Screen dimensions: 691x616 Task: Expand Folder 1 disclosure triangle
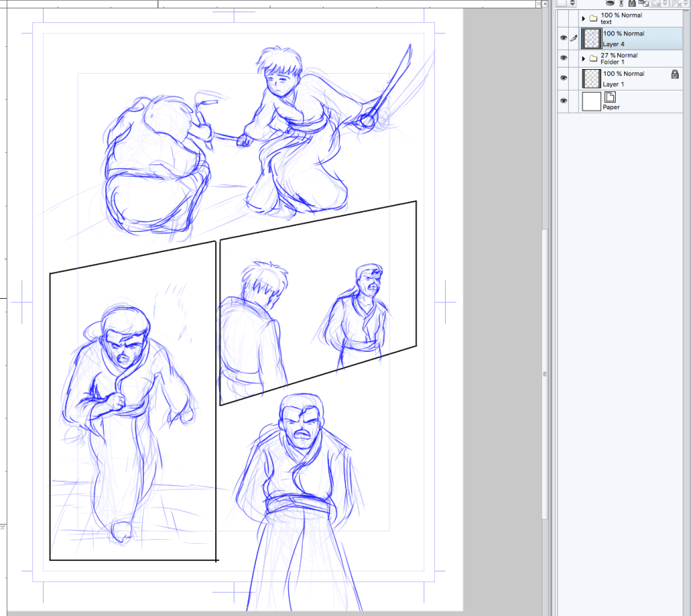(x=583, y=58)
